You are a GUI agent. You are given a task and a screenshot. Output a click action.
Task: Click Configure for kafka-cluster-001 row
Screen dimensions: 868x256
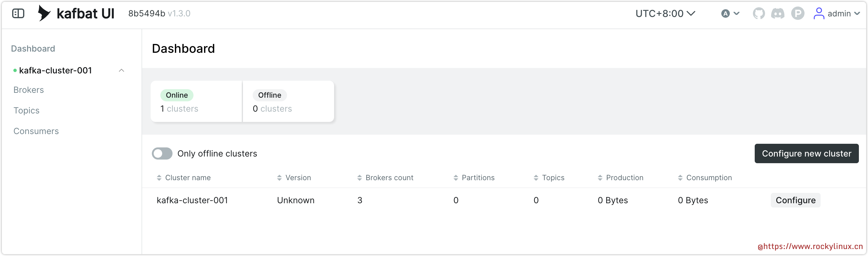click(795, 200)
